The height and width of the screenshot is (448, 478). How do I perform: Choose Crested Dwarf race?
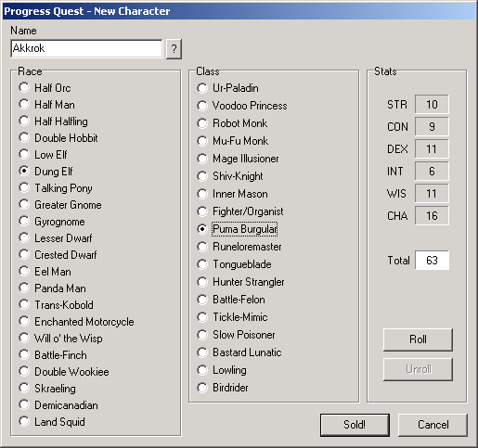click(x=58, y=255)
